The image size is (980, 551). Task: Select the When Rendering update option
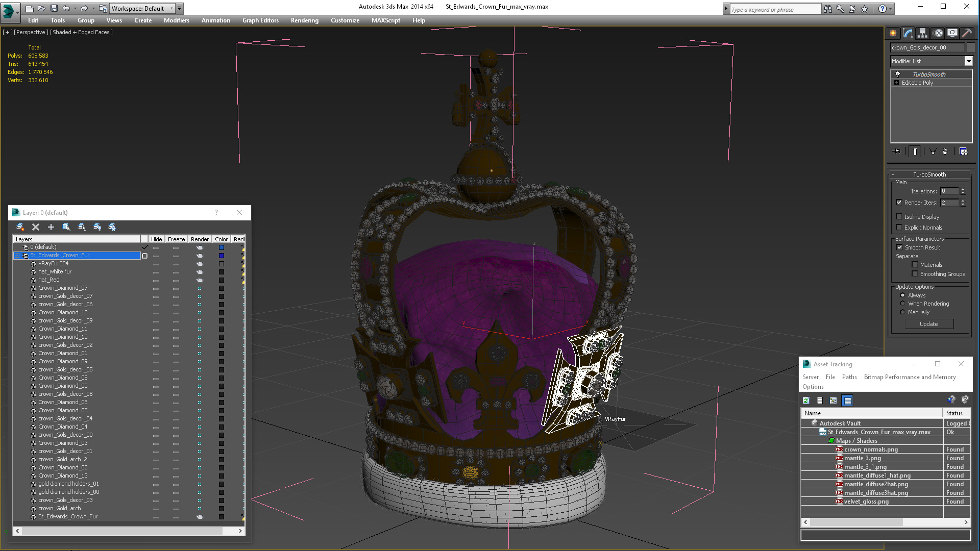[x=902, y=304]
